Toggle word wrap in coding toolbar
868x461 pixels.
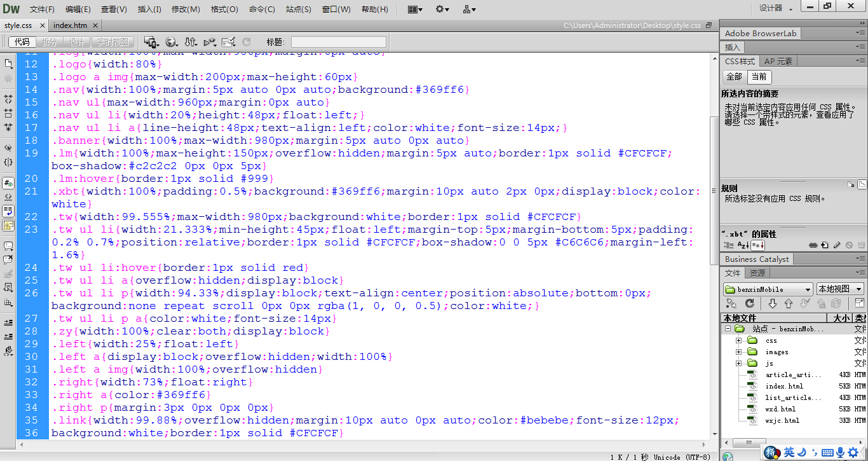[8, 211]
